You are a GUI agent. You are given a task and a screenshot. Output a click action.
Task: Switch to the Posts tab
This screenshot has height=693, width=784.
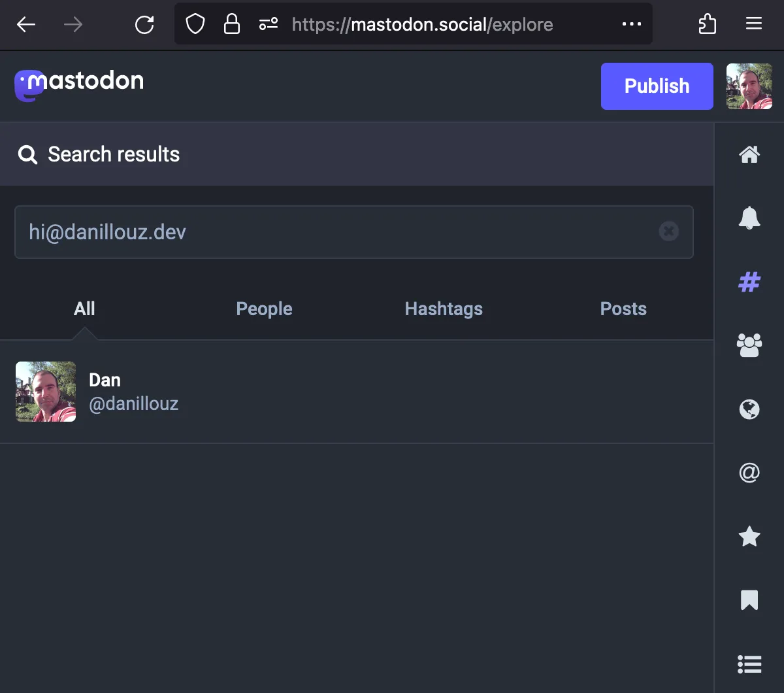point(623,309)
